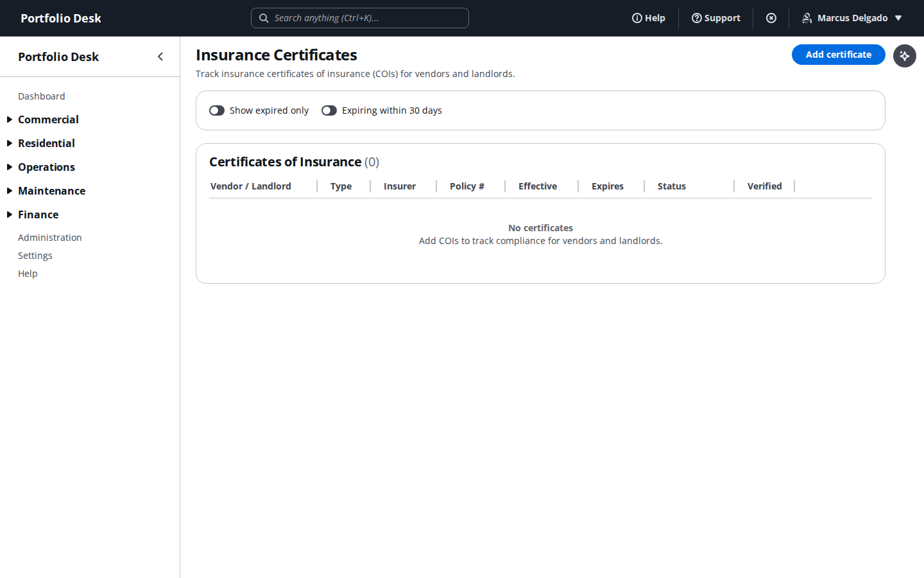Click the Residential sidebar label

46,143
